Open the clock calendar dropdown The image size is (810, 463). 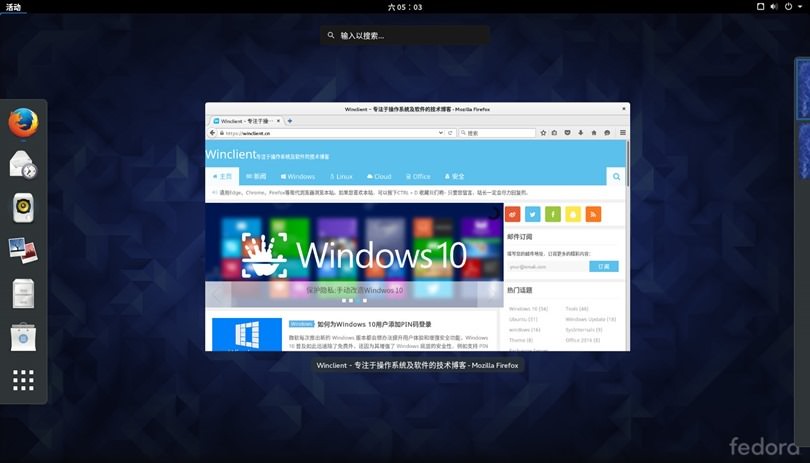pyautogui.click(x=405, y=7)
